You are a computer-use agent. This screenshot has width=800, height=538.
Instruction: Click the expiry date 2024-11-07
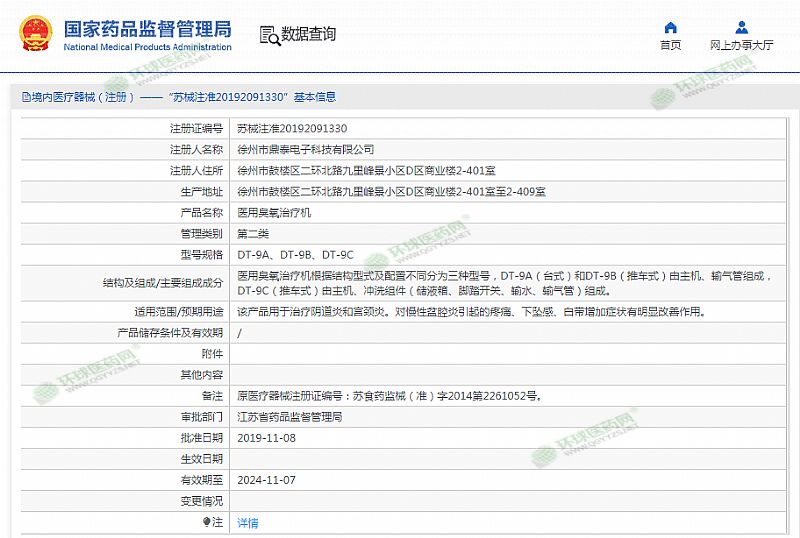click(x=267, y=480)
